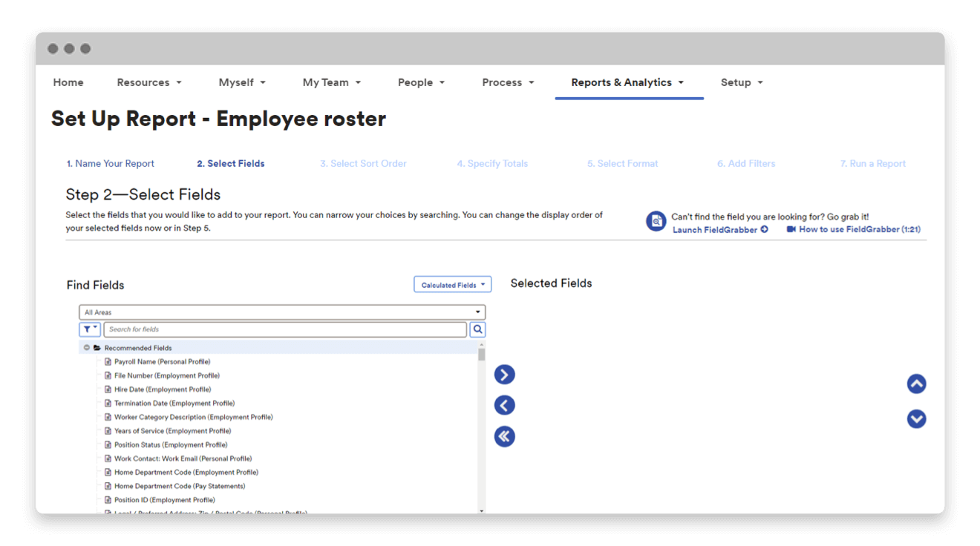Click the FieldGrabber magnifier icon
Image resolution: width=980 pixels, height=546 pixels.
(x=656, y=221)
